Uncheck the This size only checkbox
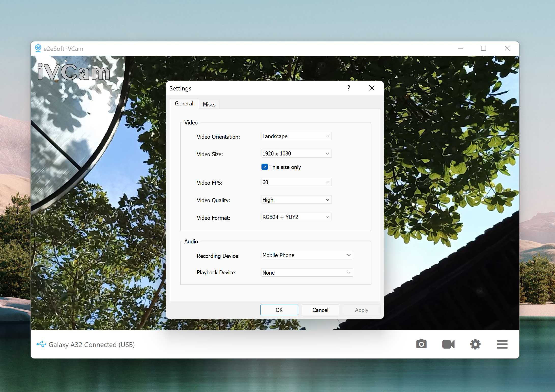Image resolution: width=555 pixels, height=392 pixels. click(265, 167)
